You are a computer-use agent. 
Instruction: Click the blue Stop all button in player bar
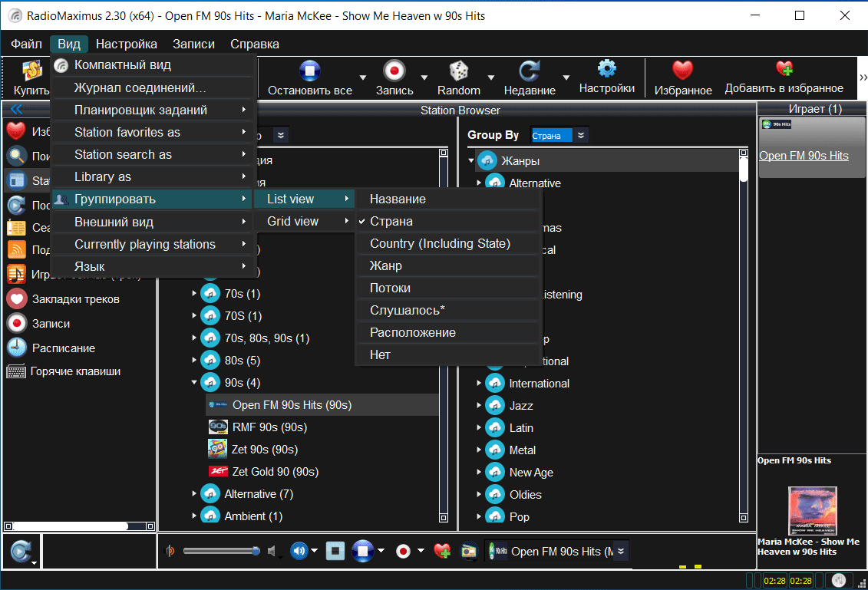362,551
